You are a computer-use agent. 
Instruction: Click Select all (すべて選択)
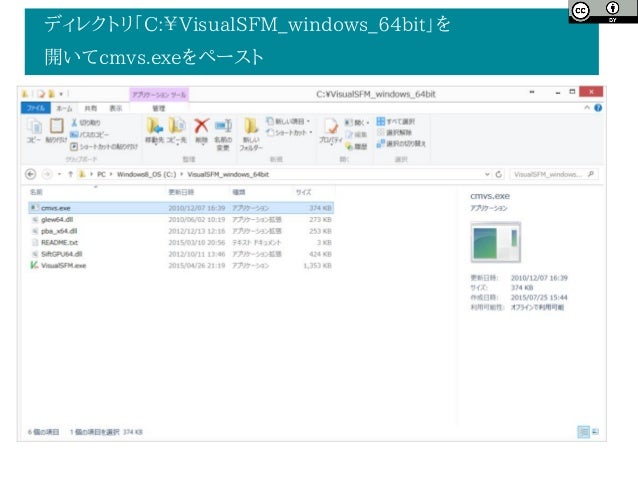[395, 121]
